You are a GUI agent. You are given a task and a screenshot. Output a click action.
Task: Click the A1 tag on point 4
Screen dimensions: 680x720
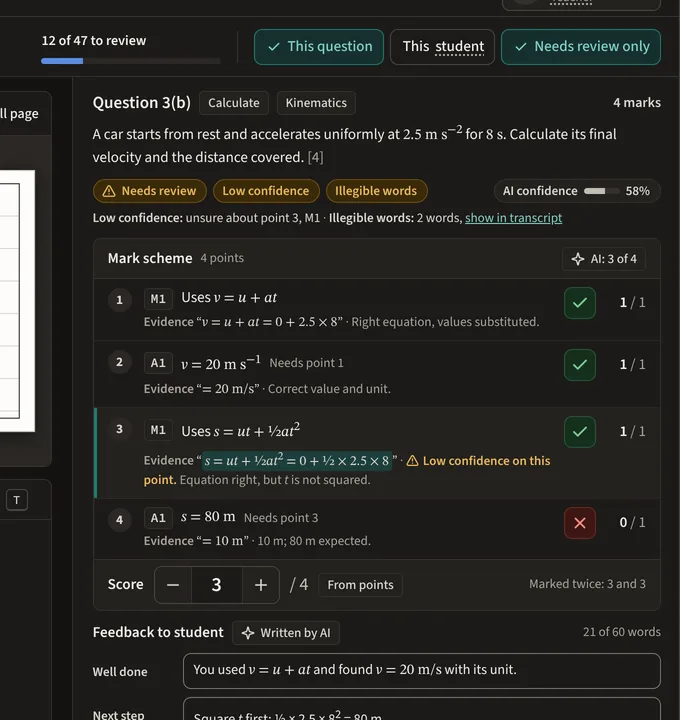[158, 518]
